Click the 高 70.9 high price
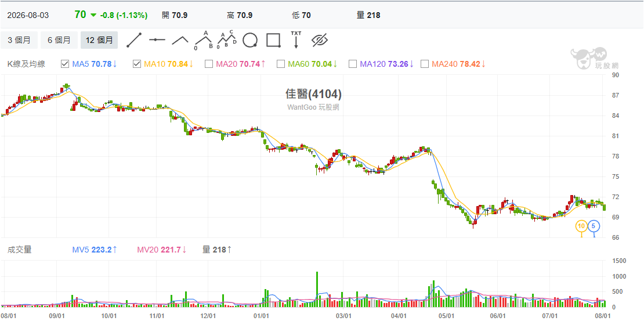644x321 pixels. (x=240, y=15)
